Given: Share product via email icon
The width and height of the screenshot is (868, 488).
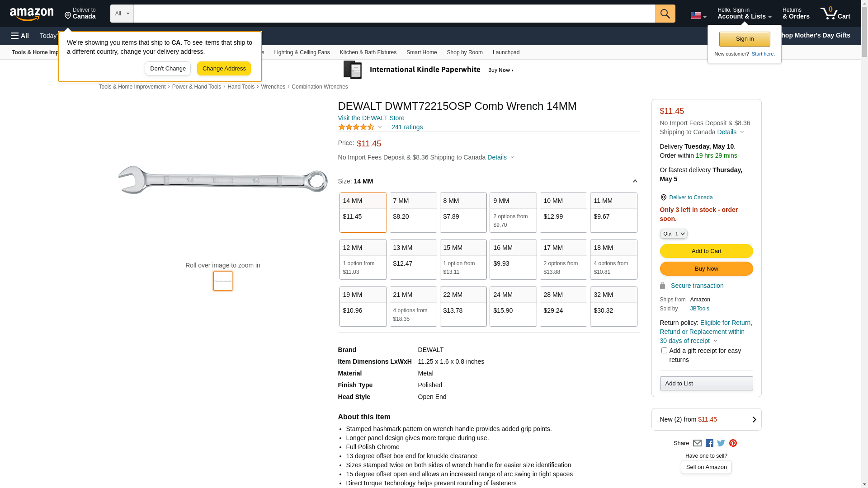Looking at the screenshot, I should 697,443.
